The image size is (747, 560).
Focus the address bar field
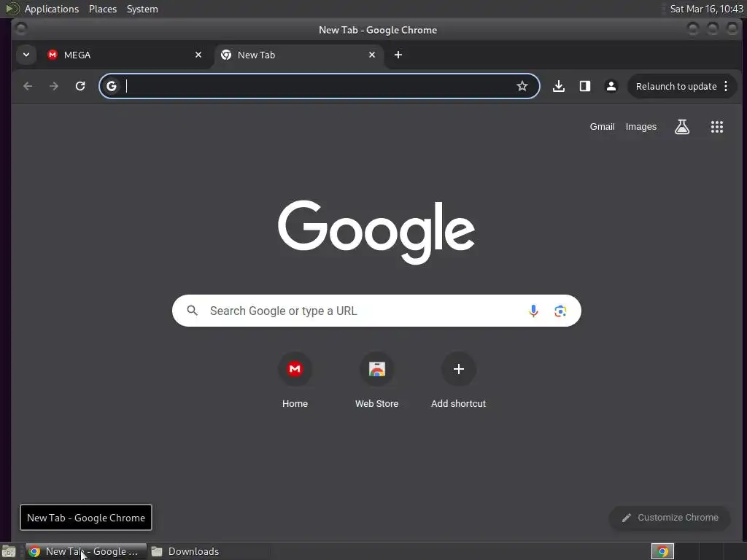click(x=320, y=86)
